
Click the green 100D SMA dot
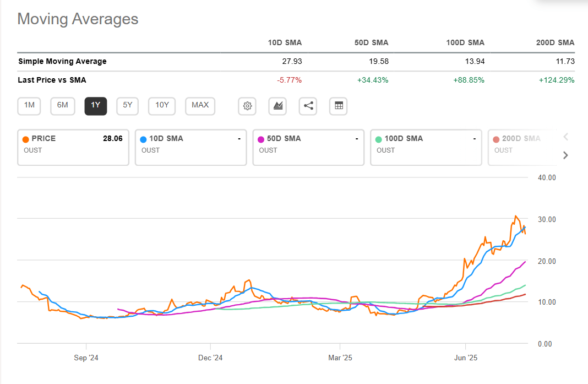click(378, 138)
